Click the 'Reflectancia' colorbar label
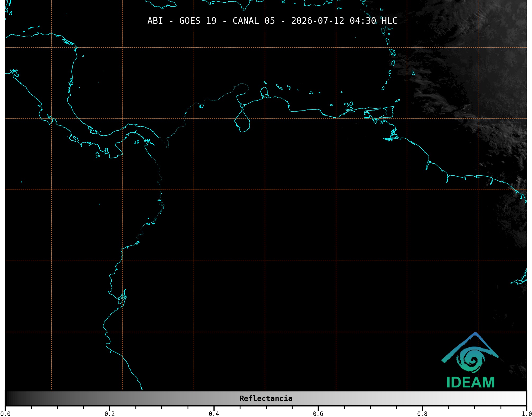 point(266,398)
